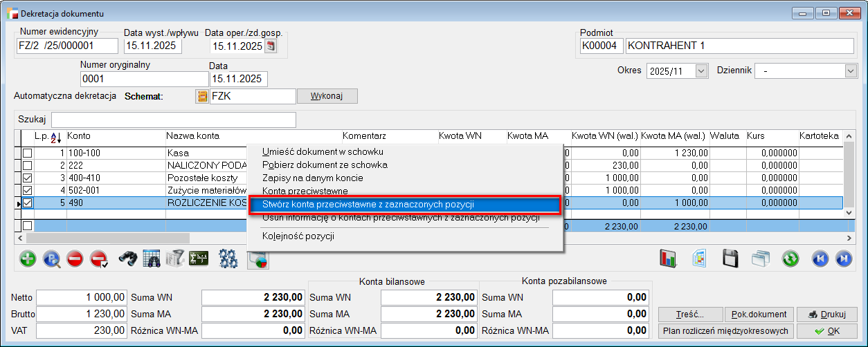The height and width of the screenshot is (347, 868).
Task: Uncheck the checkbox for row 5 account 490
Action: point(27,203)
